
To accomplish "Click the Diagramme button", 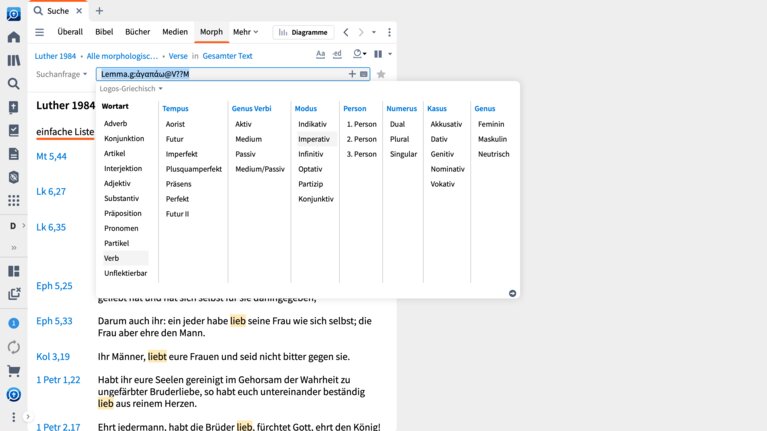I will coord(303,32).
